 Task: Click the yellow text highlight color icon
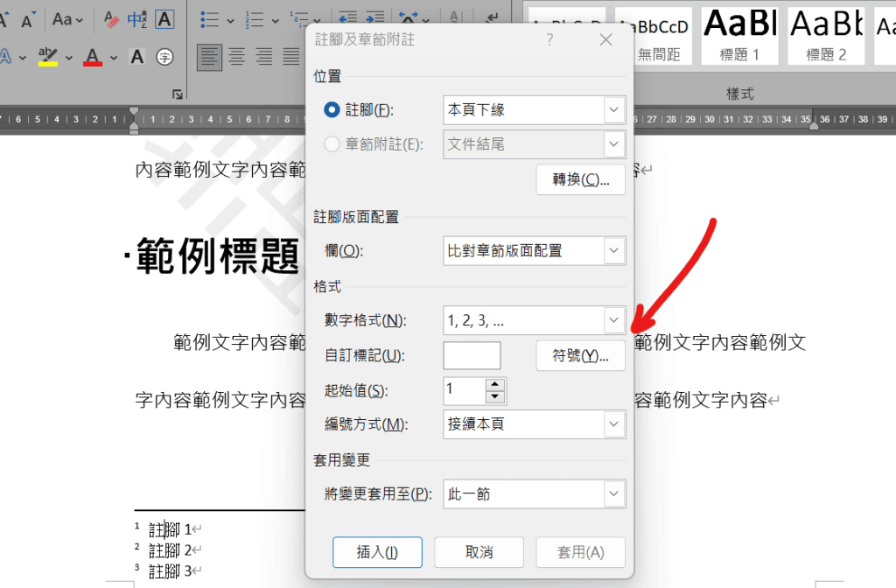pyautogui.click(x=47, y=57)
